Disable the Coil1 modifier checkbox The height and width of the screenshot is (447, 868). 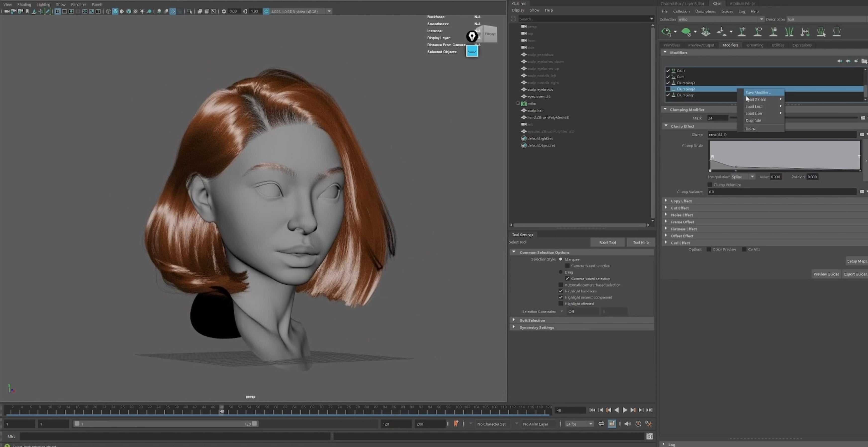click(668, 71)
